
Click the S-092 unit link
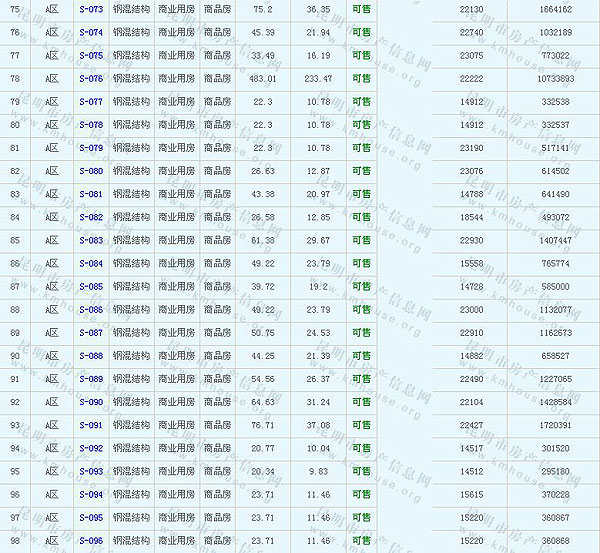point(90,448)
